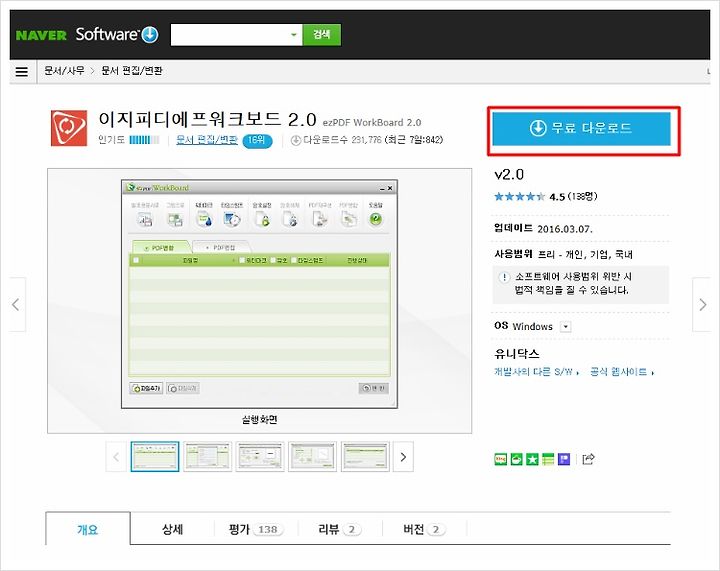The image size is (720, 571).
Task: Click the green star bookmark icon
Action: pyautogui.click(x=532, y=459)
